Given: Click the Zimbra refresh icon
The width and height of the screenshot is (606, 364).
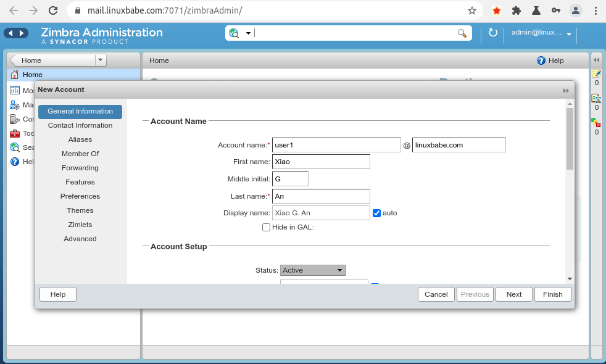Looking at the screenshot, I should pos(492,33).
